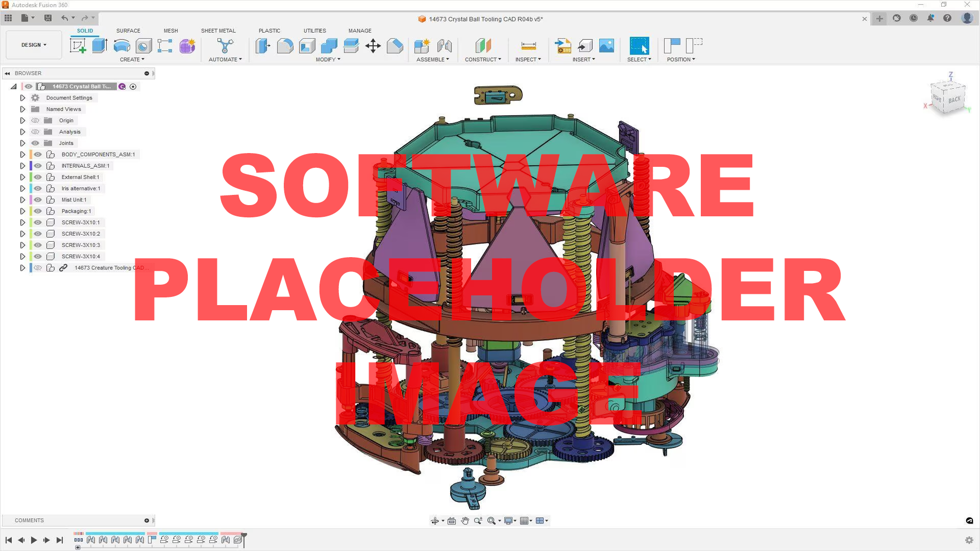Open the MODIFY dropdown menu
The height and width of the screenshot is (551, 980).
pos(328,59)
